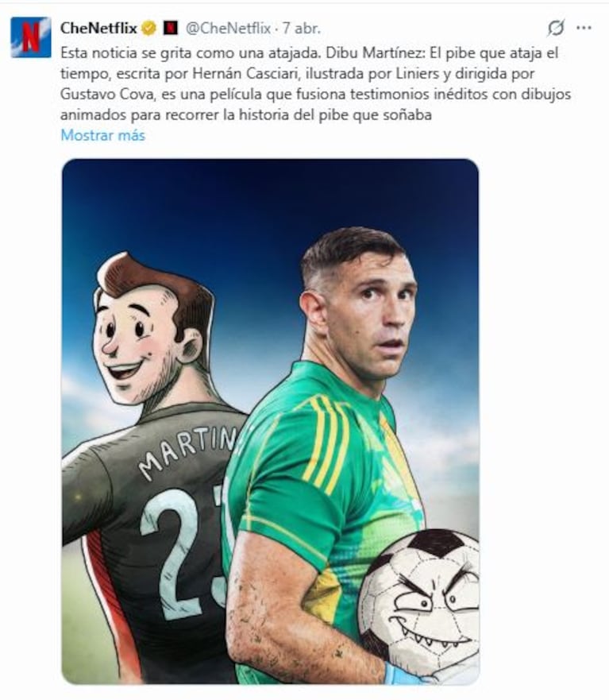Click the Netflix affiliate badge icon
Viewport: 609px width, 700px height.
171,28
